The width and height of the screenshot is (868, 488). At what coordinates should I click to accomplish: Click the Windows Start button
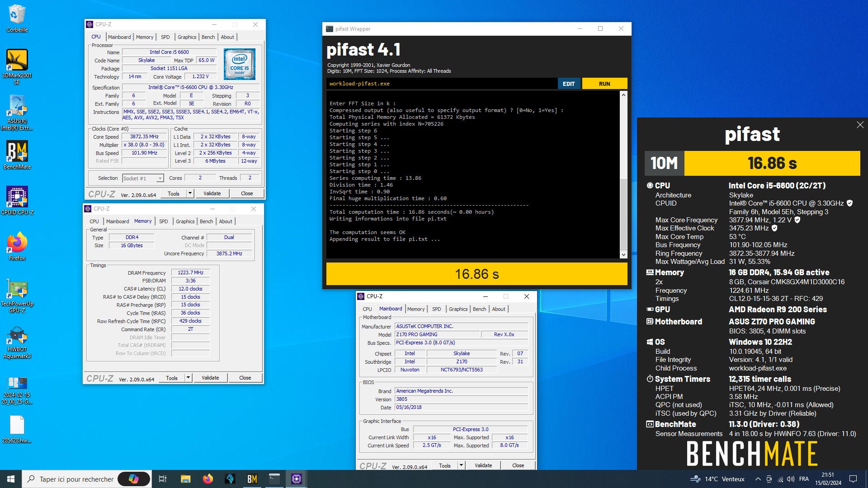[11, 479]
